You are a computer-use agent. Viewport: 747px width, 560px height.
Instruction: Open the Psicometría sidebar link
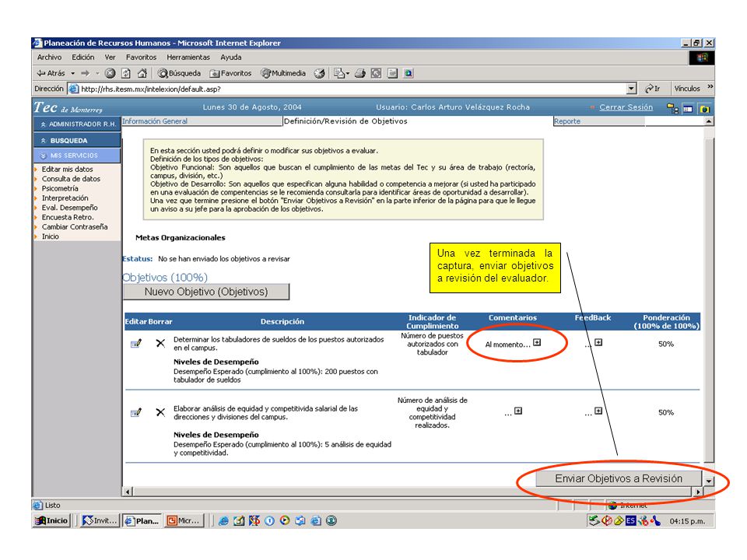point(60,188)
